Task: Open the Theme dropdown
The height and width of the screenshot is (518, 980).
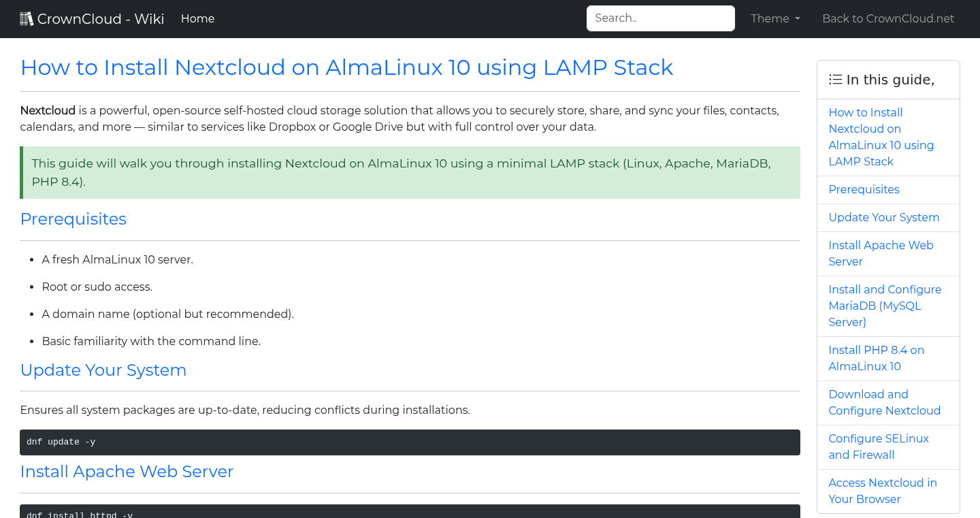Action: pyautogui.click(x=775, y=18)
